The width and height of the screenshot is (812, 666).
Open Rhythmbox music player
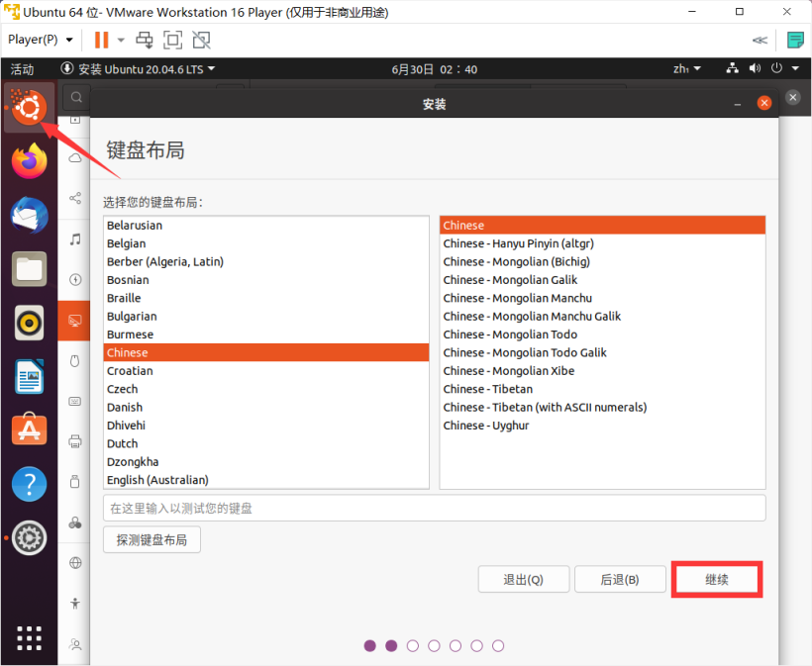tap(29, 323)
